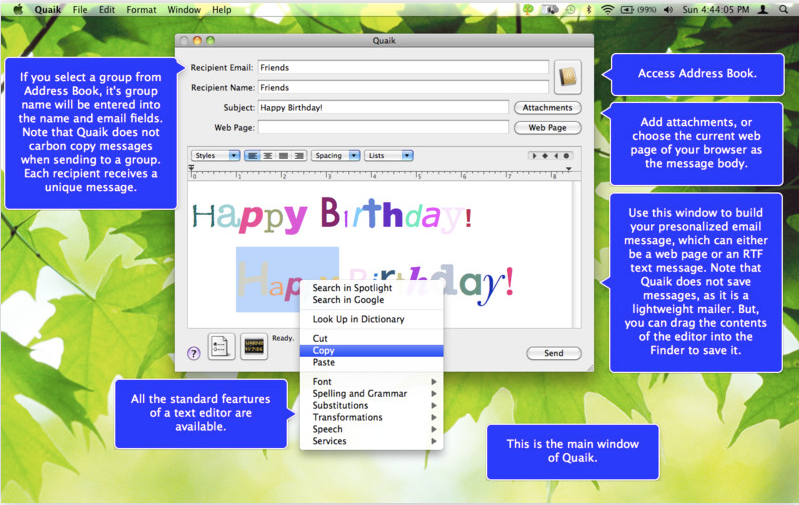Viewport: 799px width, 505px height.
Task: Click the center tab stop diamond
Action: 545,155
